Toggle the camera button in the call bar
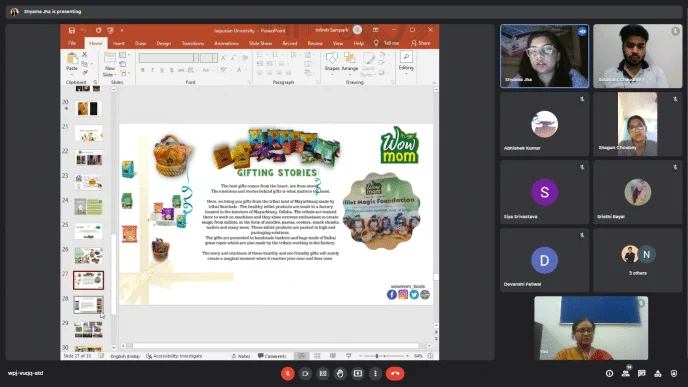This screenshot has height=387, width=688. coord(305,373)
